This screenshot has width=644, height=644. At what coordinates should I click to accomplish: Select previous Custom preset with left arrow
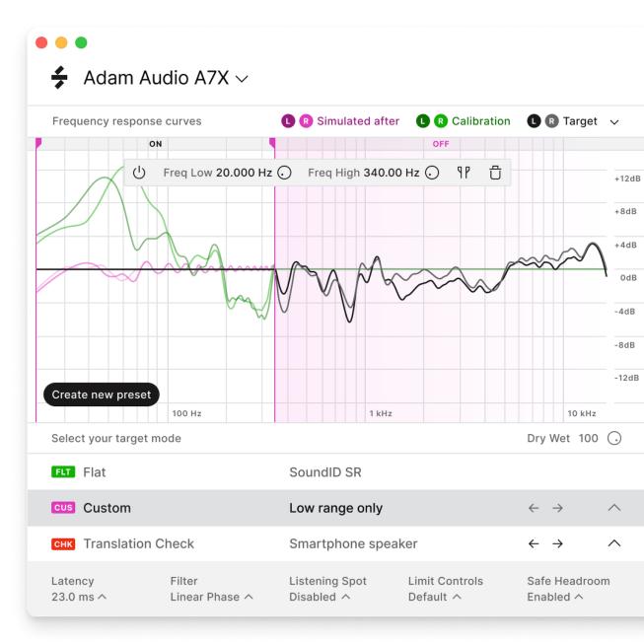(x=534, y=508)
